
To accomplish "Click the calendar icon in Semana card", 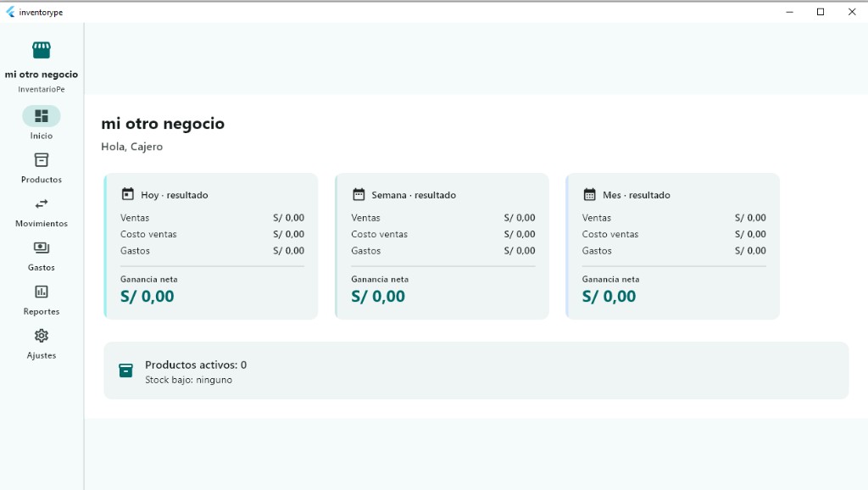I will pyautogui.click(x=359, y=194).
